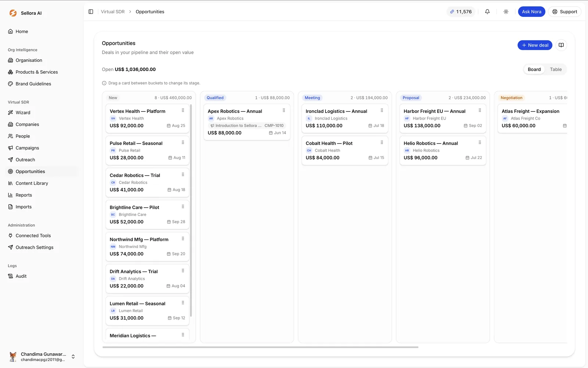The height and width of the screenshot is (368, 588).
Task: Click the New stage label
Action: (x=113, y=98)
